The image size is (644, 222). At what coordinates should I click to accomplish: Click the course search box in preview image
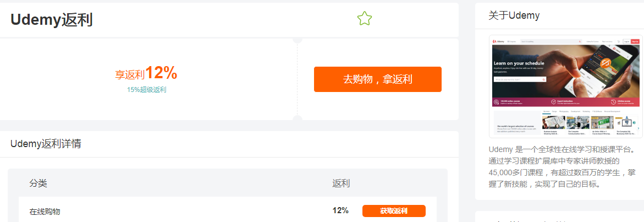point(520,79)
